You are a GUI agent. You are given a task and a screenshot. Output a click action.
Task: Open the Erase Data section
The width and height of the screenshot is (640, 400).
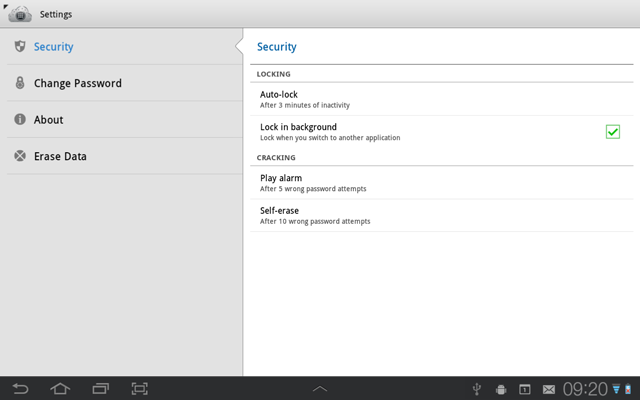(x=125, y=156)
